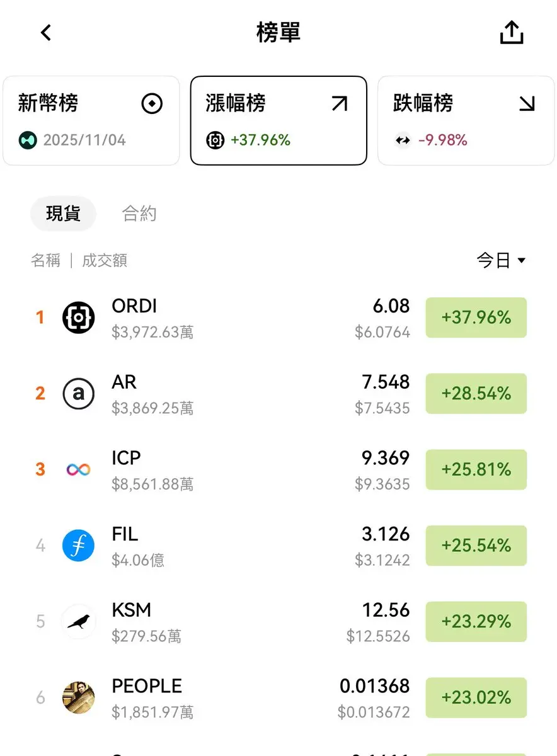Image resolution: width=557 pixels, height=756 pixels.
Task: Toggle the FIL +25.54% change badge
Action: 476,546
